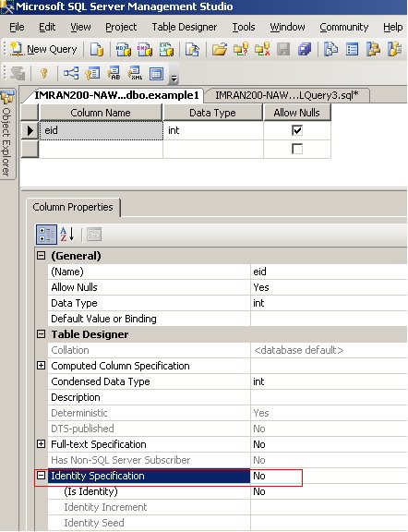Open the Edit menu
The width and height of the screenshot is (408, 532).
point(47,27)
